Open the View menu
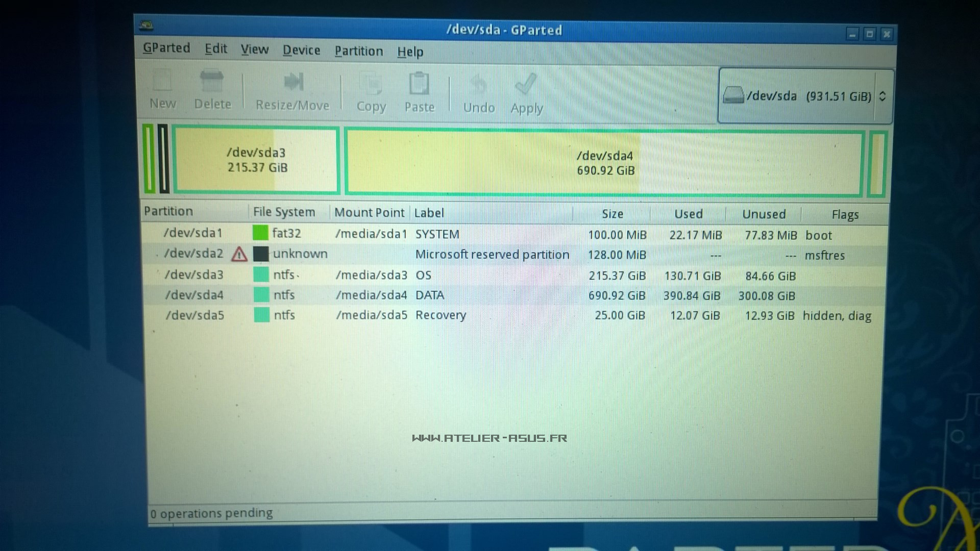Viewport: 980px width, 551px height. pos(254,49)
